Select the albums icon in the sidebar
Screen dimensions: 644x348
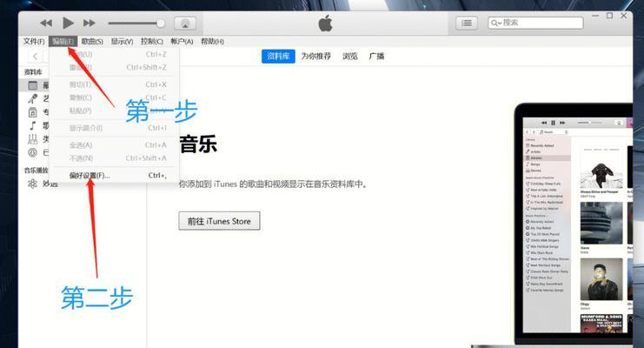pyautogui.click(x=33, y=112)
